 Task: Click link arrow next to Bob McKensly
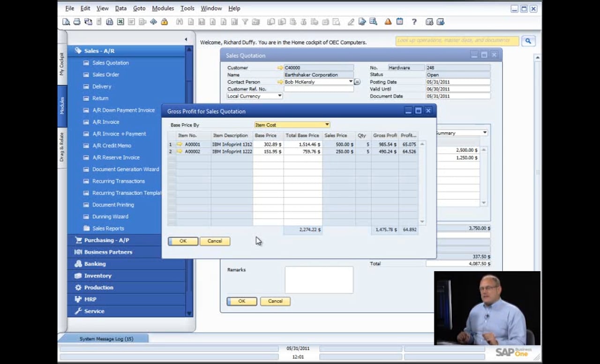[280, 82]
